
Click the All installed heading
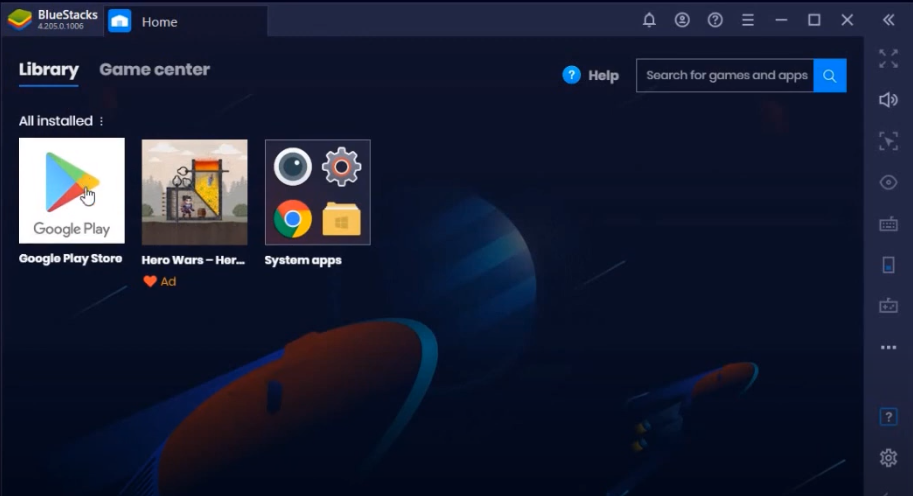coord(56,121)
